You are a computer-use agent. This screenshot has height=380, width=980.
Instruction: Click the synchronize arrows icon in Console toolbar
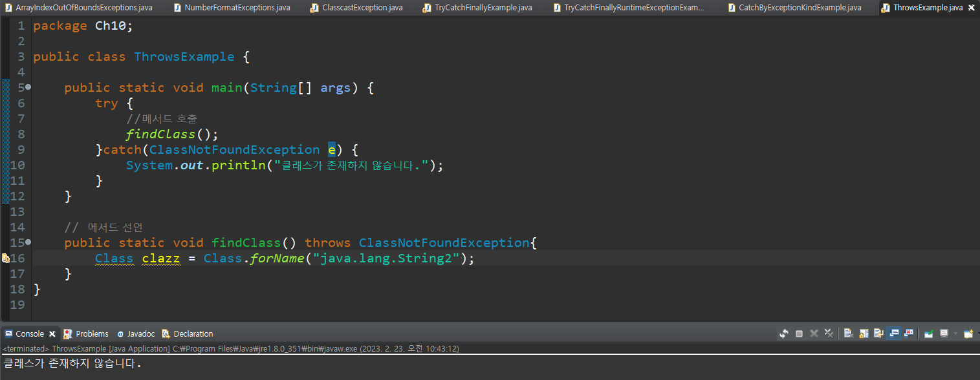[x=784, y=333]
